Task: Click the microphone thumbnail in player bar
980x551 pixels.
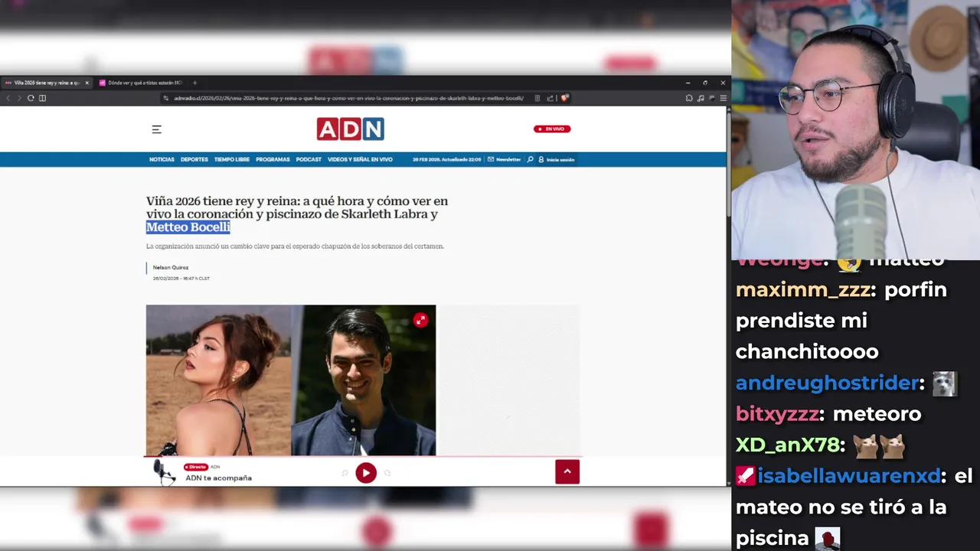Action: pyautogui.click(x=164, y=472)
